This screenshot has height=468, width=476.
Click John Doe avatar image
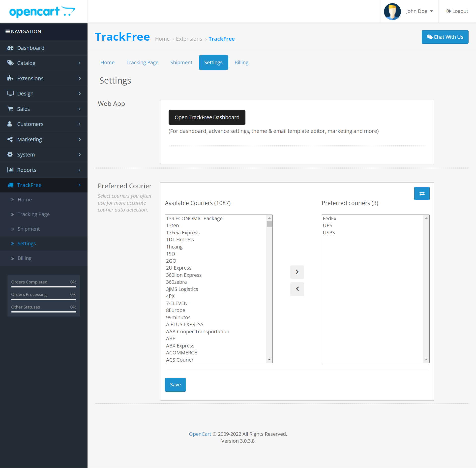pyautogui.click(x=392, y=11)
